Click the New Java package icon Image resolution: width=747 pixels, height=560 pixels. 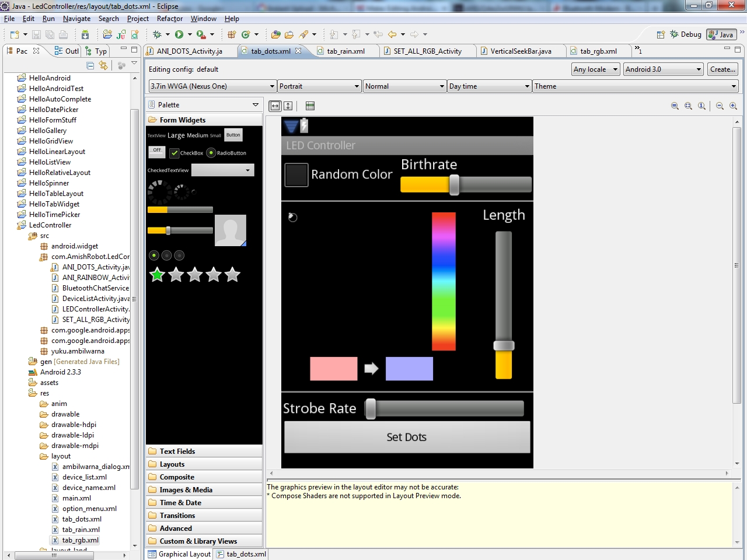(x=232, y=34)
